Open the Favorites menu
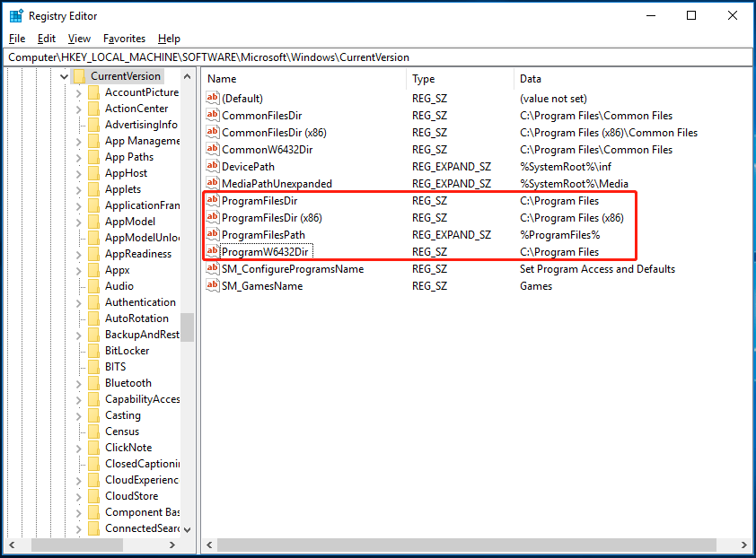The height and width of the screenshot is (558, 756). (124, 39)
